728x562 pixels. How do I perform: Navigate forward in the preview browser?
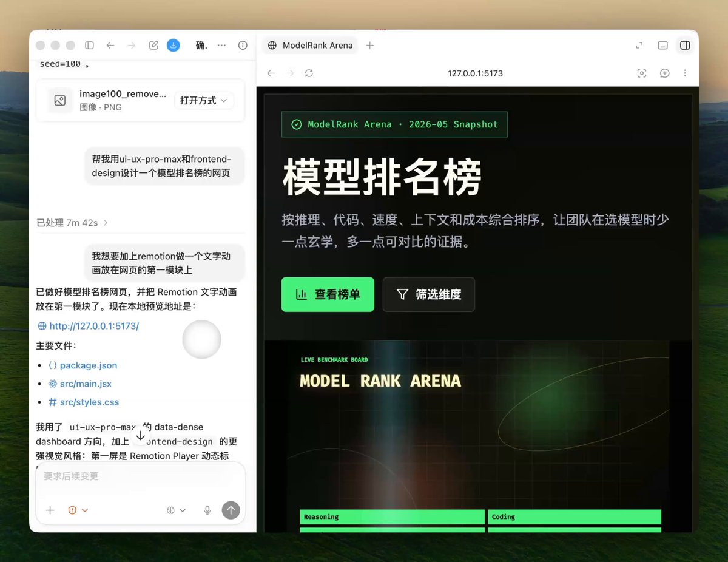coord(290,73)
